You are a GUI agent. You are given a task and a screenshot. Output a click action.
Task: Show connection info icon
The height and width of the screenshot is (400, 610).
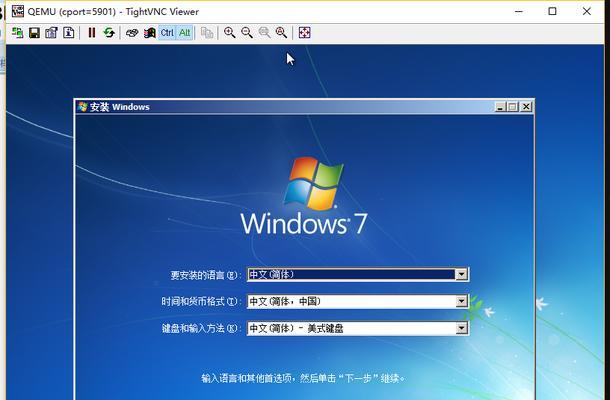[x=68, y=33]
